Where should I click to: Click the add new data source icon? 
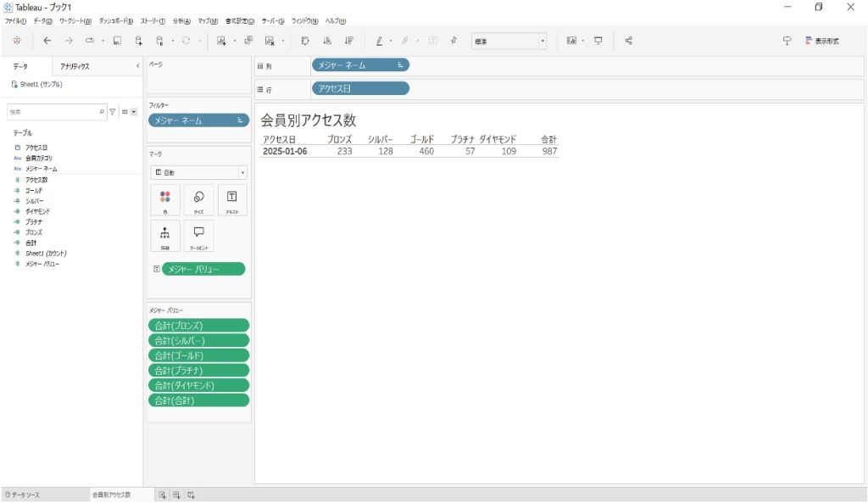(x=139, y=41)
